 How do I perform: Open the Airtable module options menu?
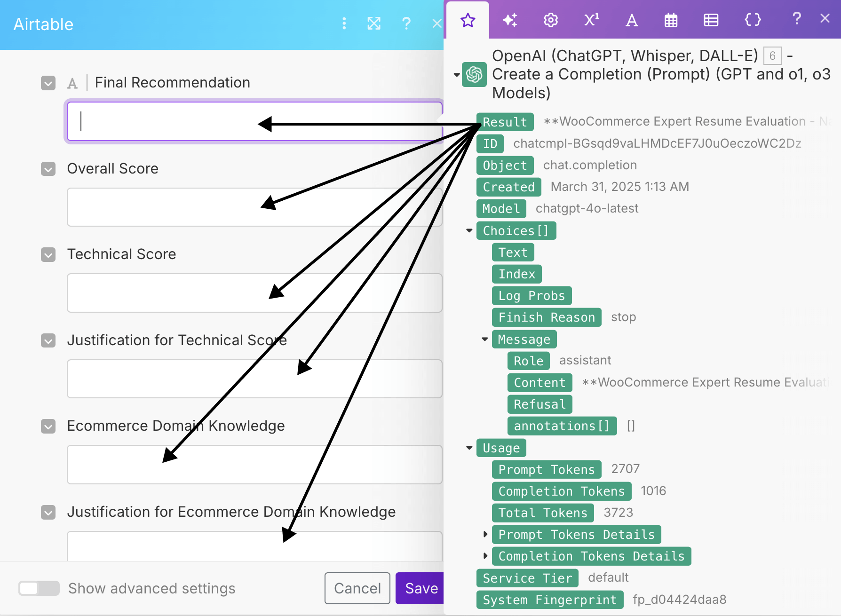tap(344, 24)
